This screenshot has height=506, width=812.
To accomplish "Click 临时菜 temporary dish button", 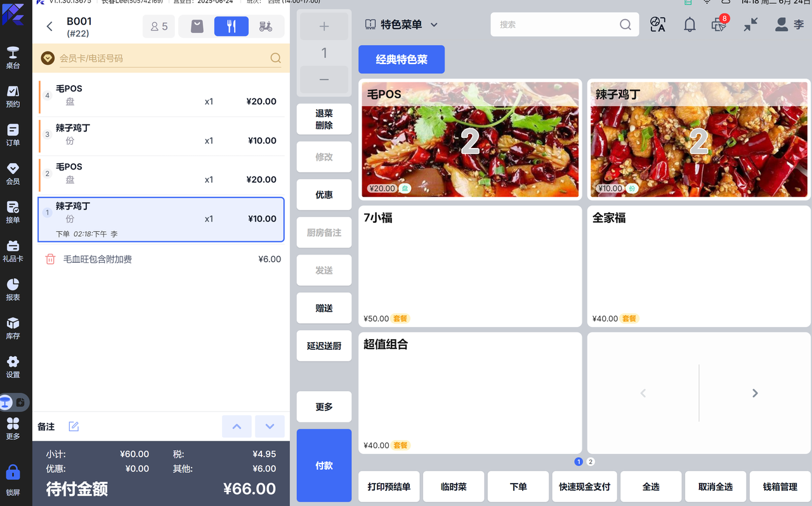I will coord(454,487).
